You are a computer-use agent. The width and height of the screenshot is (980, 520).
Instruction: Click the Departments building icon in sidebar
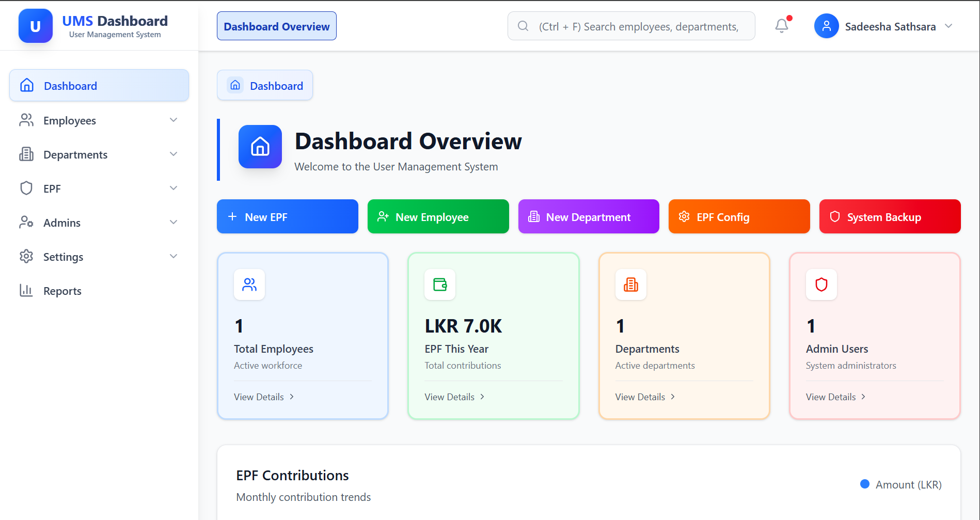26,154
